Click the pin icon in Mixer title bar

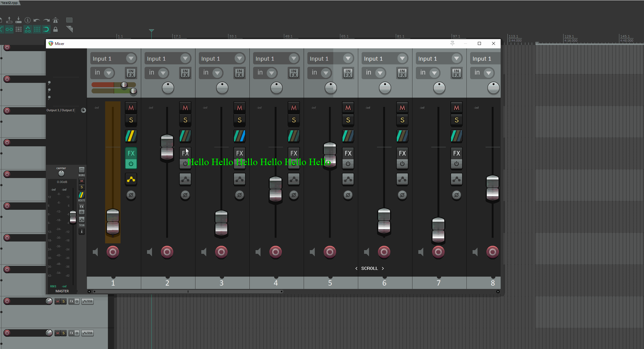452,43
